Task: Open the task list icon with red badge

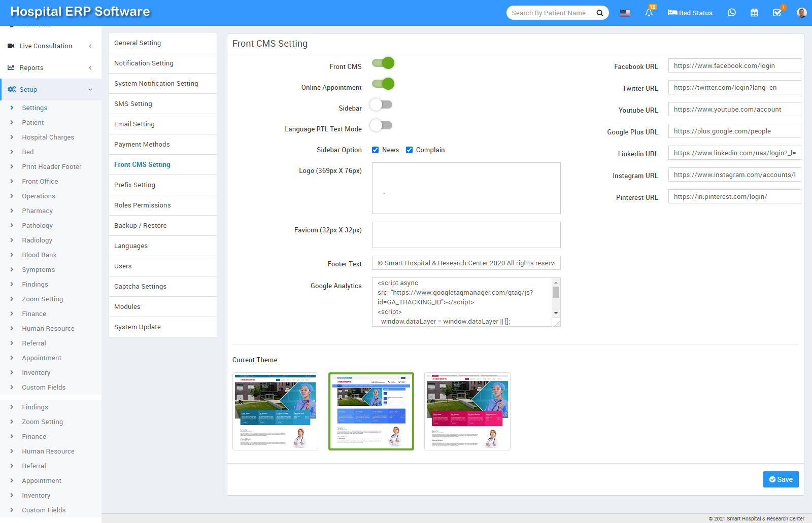Action: coord(777,13)
